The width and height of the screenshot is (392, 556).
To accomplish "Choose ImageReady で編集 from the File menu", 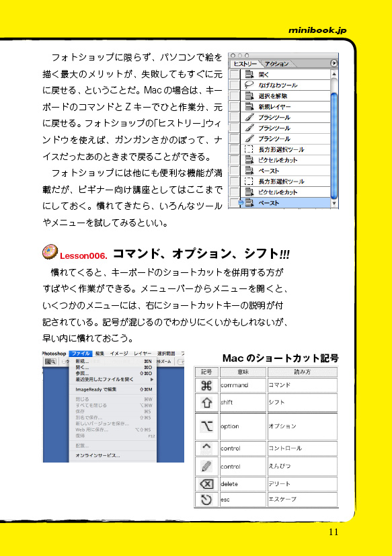I will coord(113,389).
